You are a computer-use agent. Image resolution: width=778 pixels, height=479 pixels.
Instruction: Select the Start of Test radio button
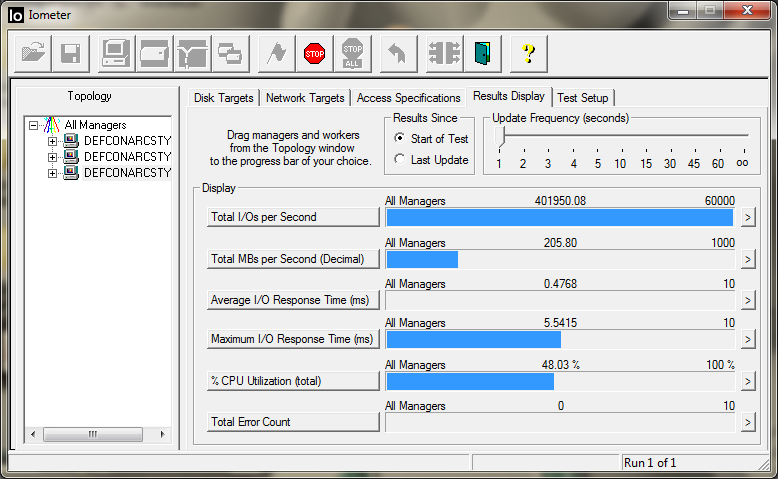click(400, 139)
